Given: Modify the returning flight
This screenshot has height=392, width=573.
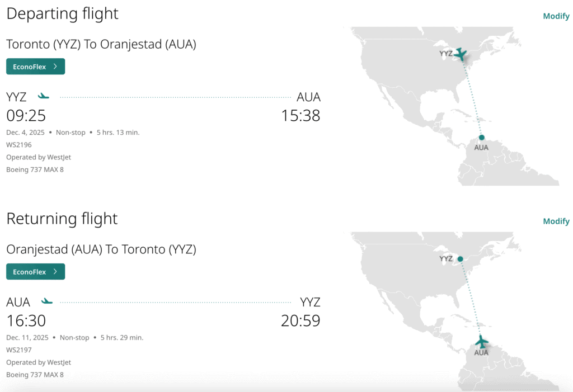Looking at the screenshot, I should click(556, 221).
